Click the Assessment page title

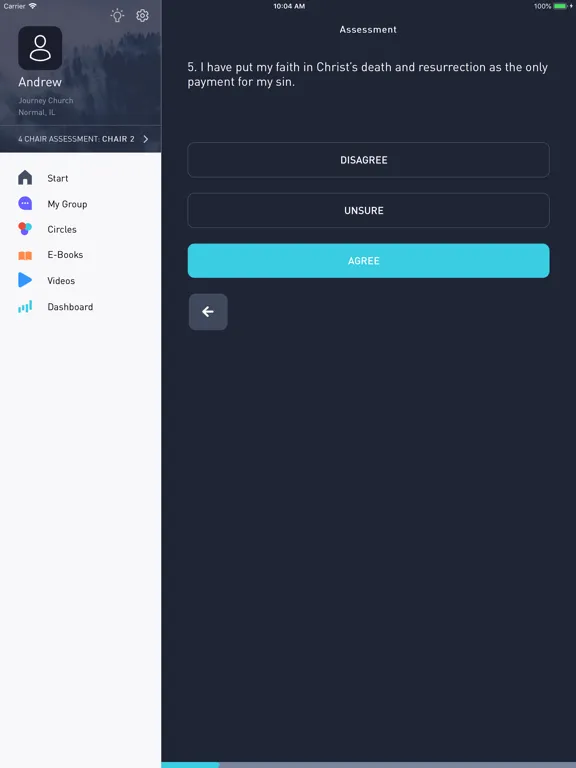coord(368,29)
